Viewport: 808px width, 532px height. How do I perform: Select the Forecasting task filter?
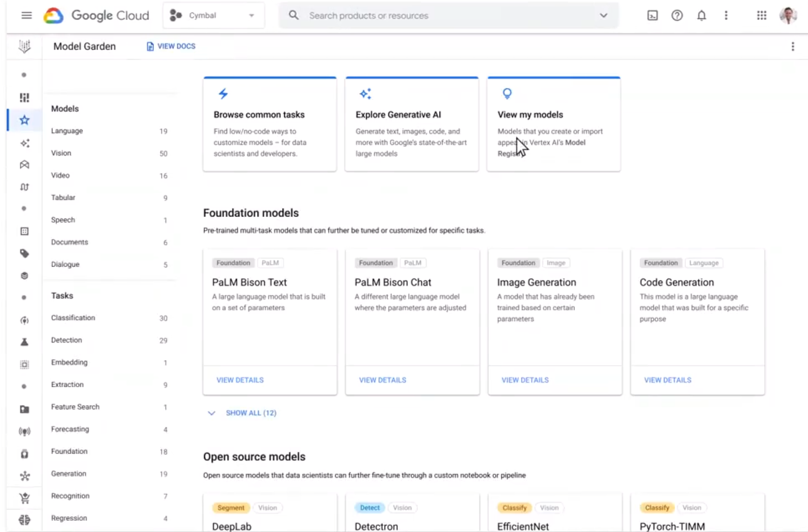click(109, 429)
